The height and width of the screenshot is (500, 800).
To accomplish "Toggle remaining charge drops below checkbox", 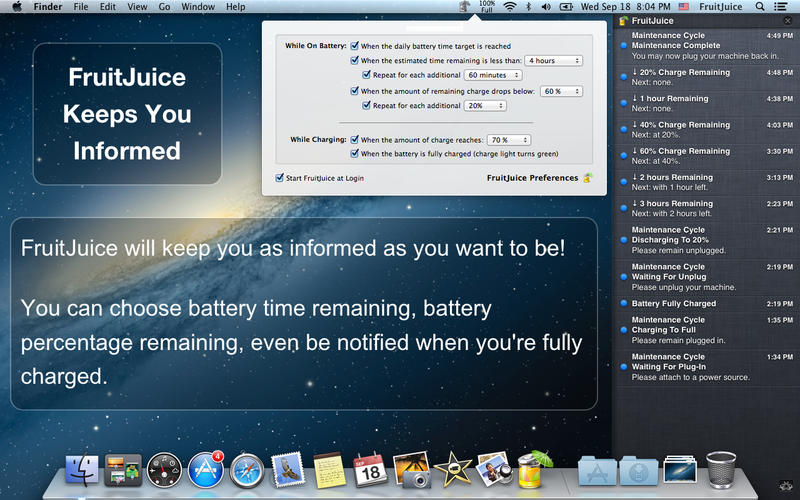I will pos(355,91).
